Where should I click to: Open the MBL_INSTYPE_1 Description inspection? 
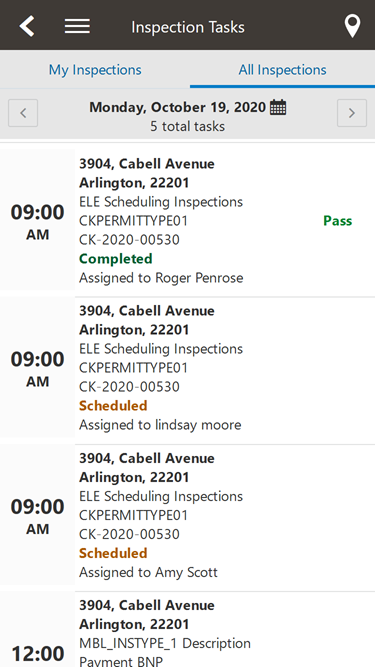tap(188, 630)
